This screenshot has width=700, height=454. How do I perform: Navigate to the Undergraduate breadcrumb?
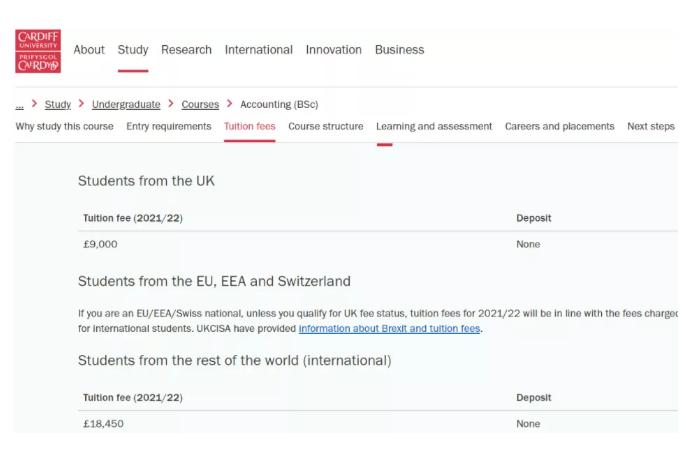(x=126, y=104)
